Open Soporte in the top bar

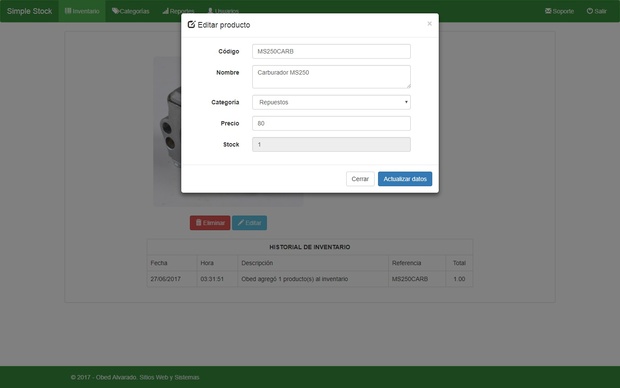click(x=559, y=11)
